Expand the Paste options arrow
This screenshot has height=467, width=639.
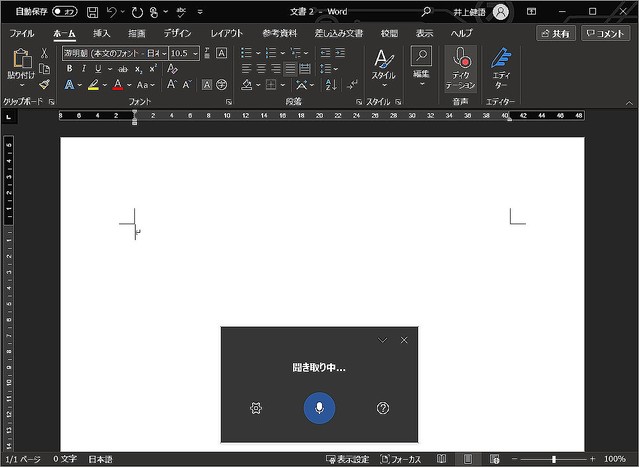pos(22,85)
